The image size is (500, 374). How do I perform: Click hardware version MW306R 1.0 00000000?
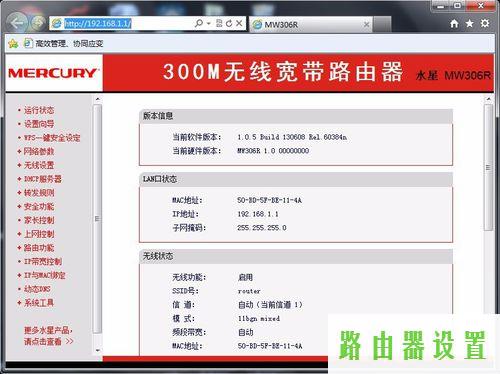[x=273, y=151]
